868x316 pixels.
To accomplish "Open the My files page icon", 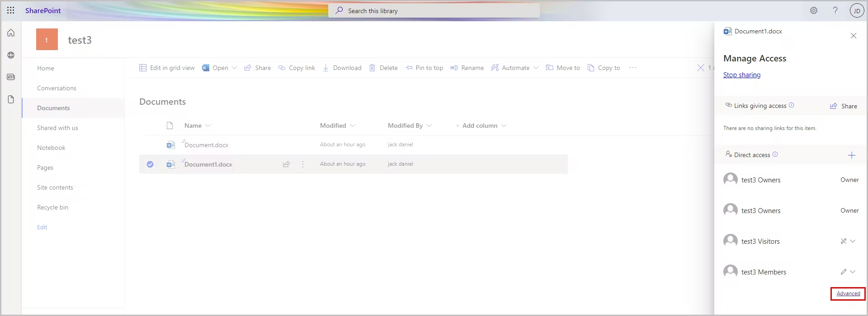I will (11, 99).
